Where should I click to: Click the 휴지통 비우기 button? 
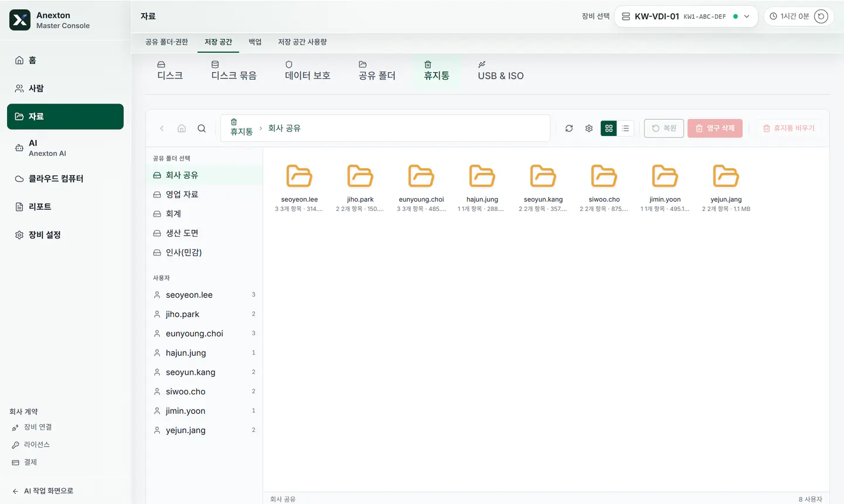point(789,128)
